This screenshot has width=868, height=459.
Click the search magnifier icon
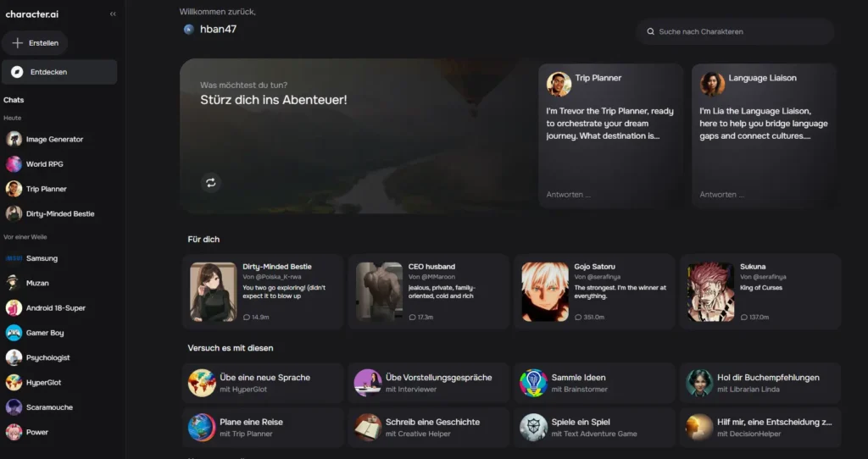(651, 31)
